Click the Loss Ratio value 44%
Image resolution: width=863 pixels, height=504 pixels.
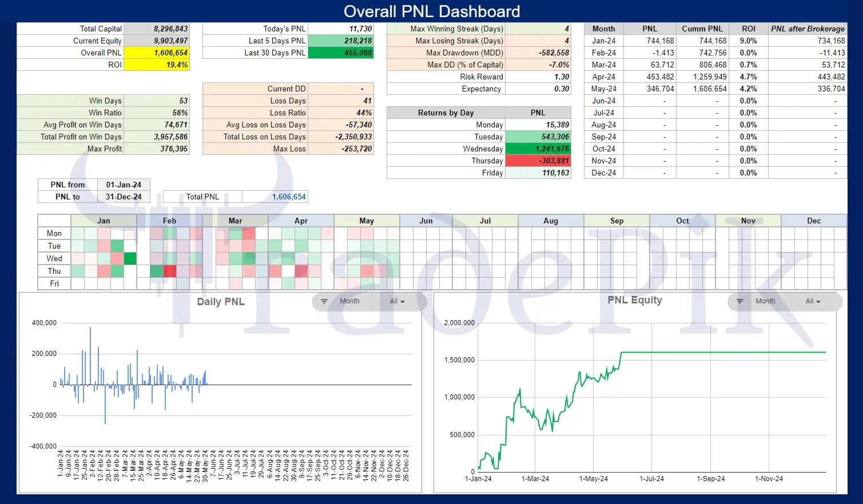pos(341,113)
